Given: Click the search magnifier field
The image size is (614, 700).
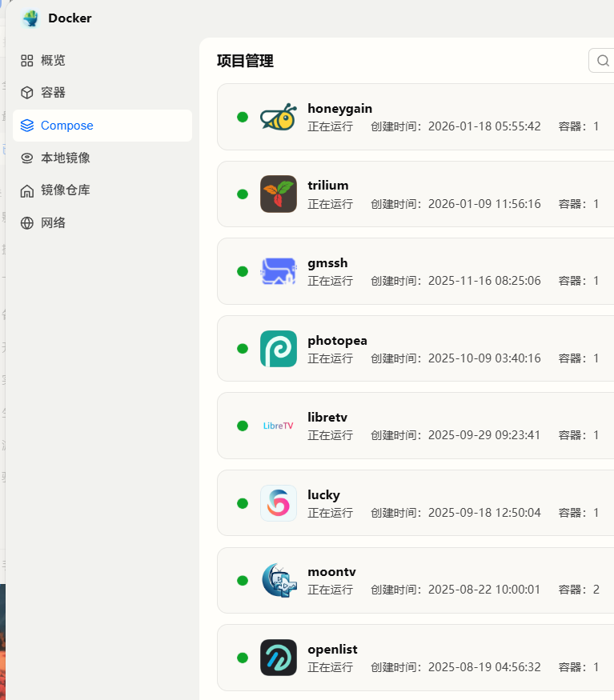Looking at the screenshot, I should coord(601,60).
